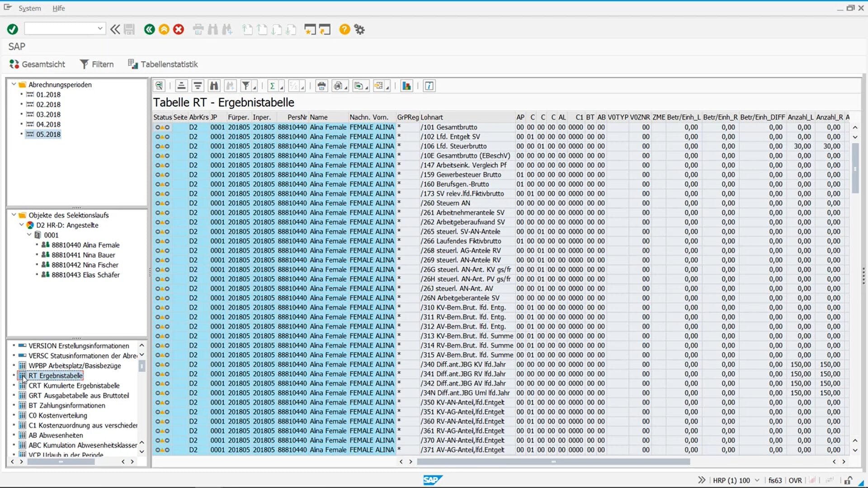Open the Export icon dropdown arrow
The width and height of the screenshot is (868, 488).
[x=367, y=88]
